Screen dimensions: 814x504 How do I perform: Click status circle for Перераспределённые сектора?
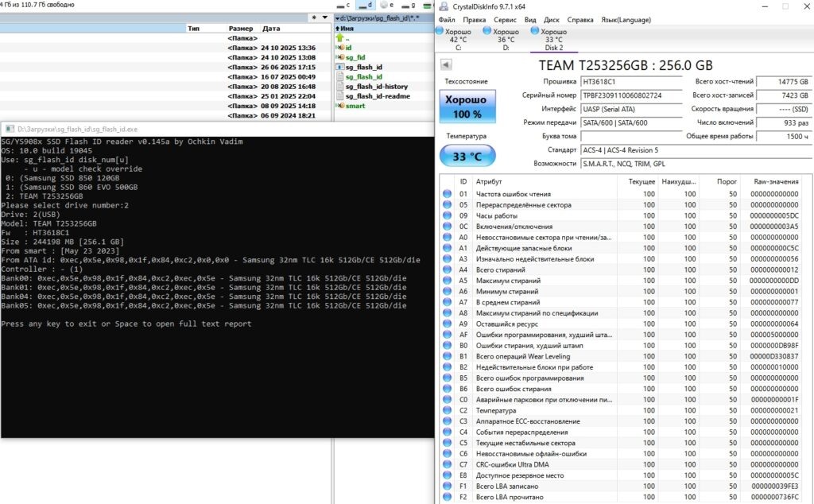[447, 204]
